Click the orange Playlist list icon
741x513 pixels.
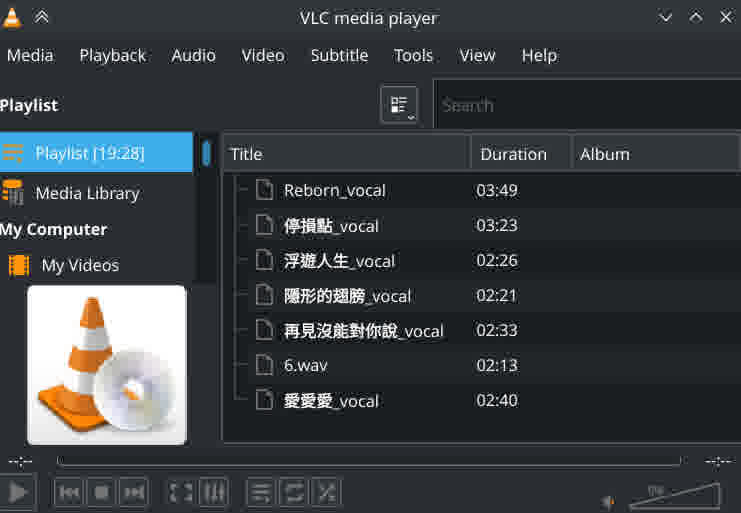tap(13, 153)
